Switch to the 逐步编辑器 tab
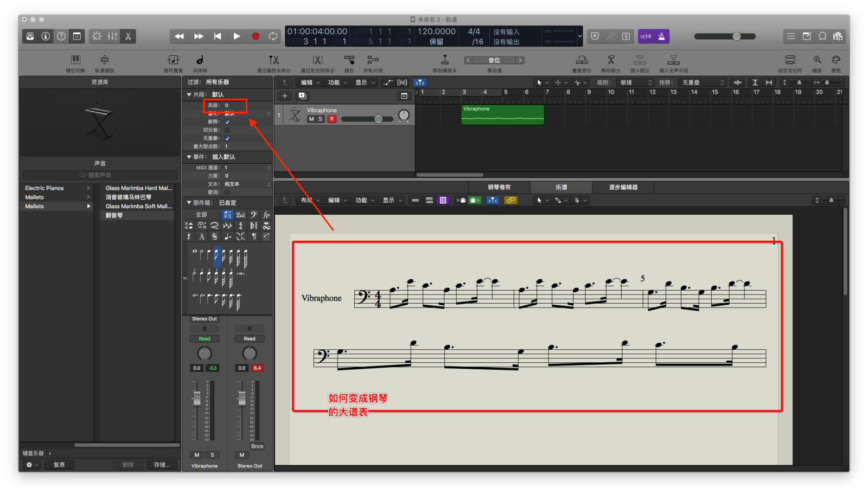The image size is (868, 494). (x=623, y=187)
